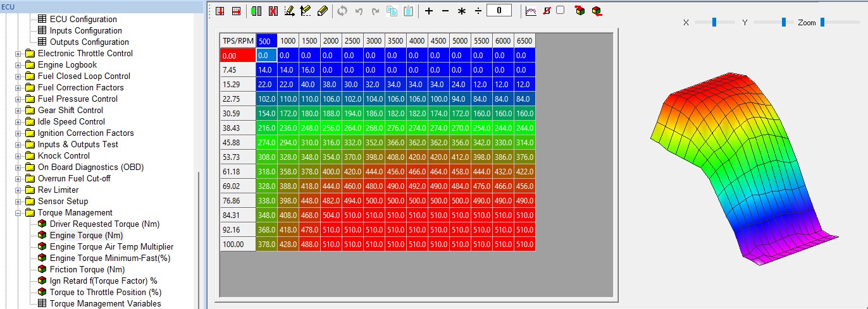Screen dimensions: 868x309
Task: Expand the Rev Limiter folder
Action: [x=18, y=190]
